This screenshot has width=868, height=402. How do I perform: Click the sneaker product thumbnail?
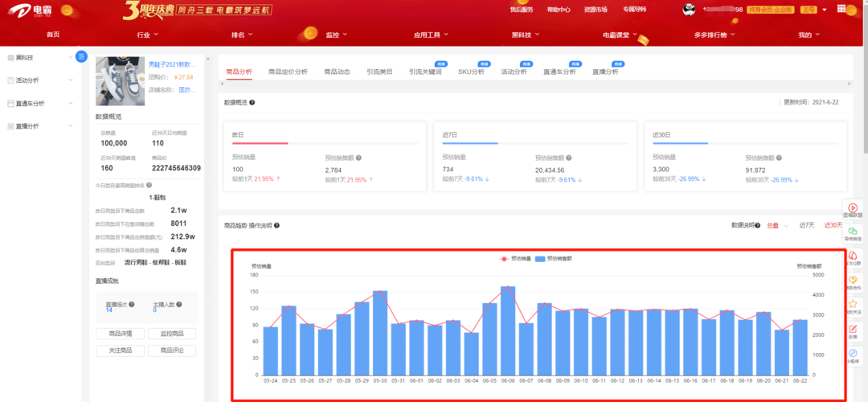[121, 81]
